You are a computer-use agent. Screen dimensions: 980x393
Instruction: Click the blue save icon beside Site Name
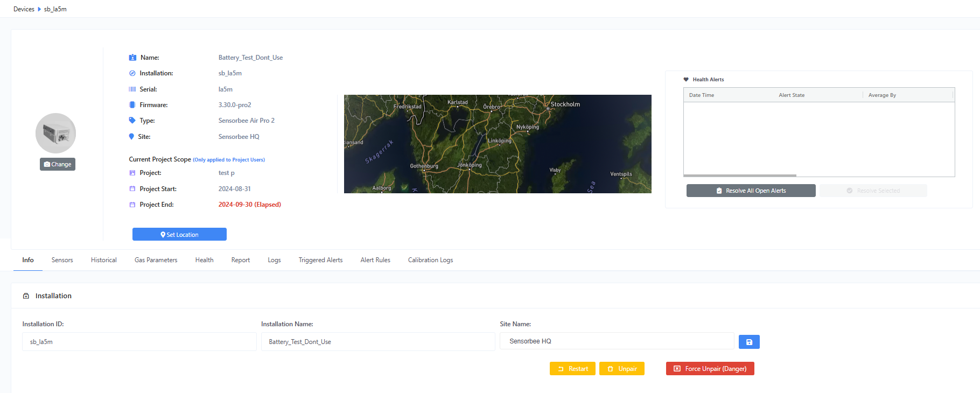[749, 342]
